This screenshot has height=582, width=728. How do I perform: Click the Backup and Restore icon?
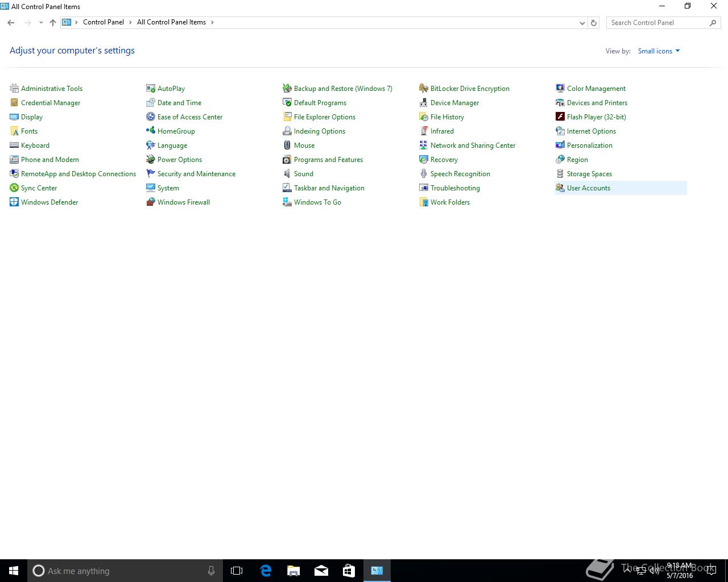[x=287, y=88]
